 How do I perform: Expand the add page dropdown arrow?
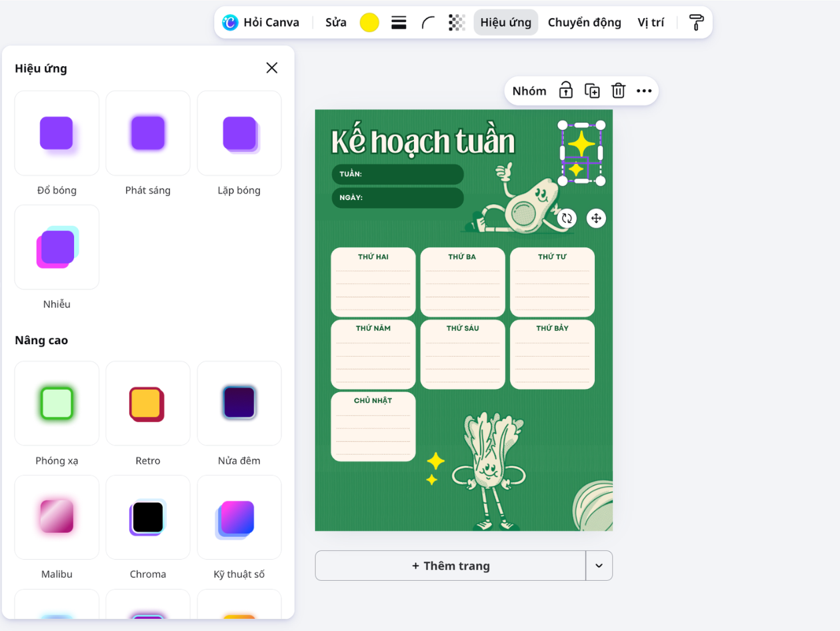point(599,566)
